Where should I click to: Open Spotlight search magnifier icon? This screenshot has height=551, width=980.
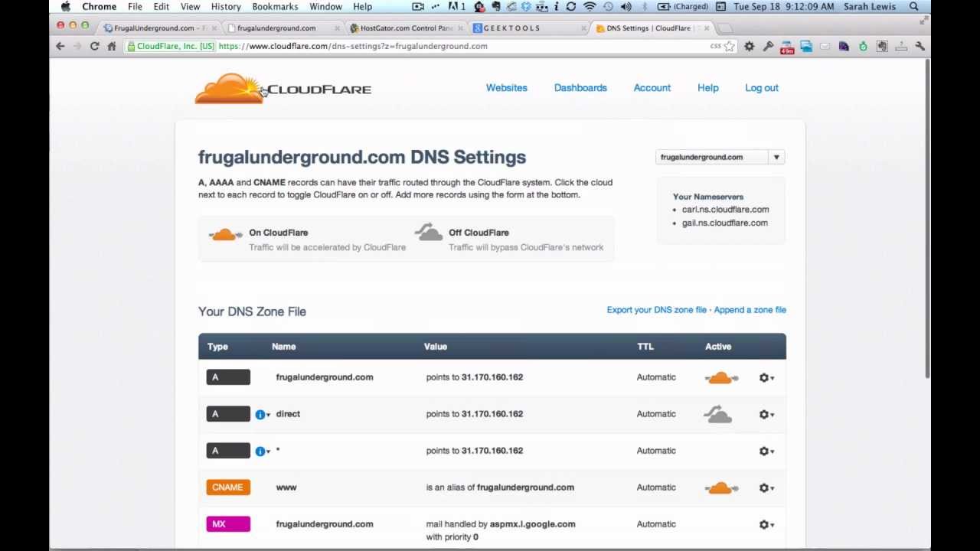[914, 7]
